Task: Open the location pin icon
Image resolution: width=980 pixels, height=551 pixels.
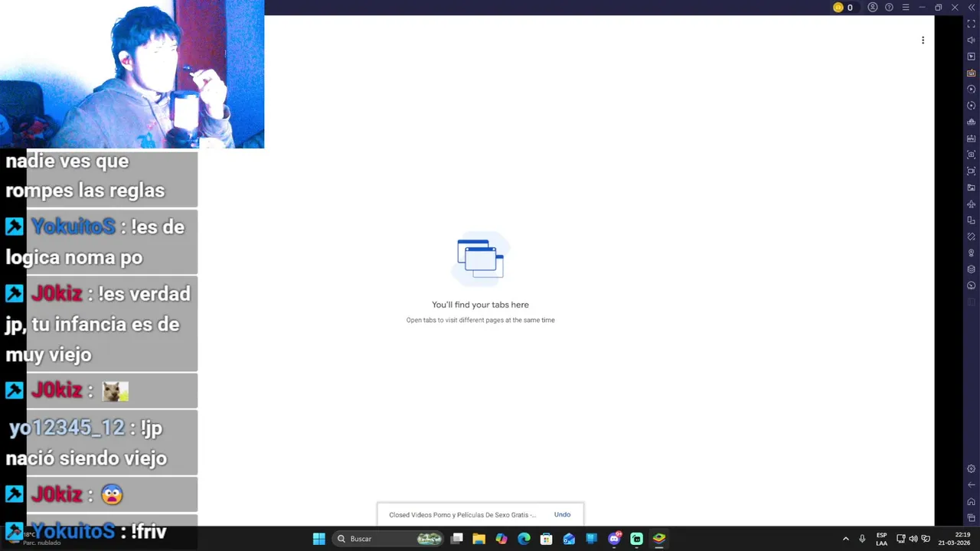Action: coord(971,253)
